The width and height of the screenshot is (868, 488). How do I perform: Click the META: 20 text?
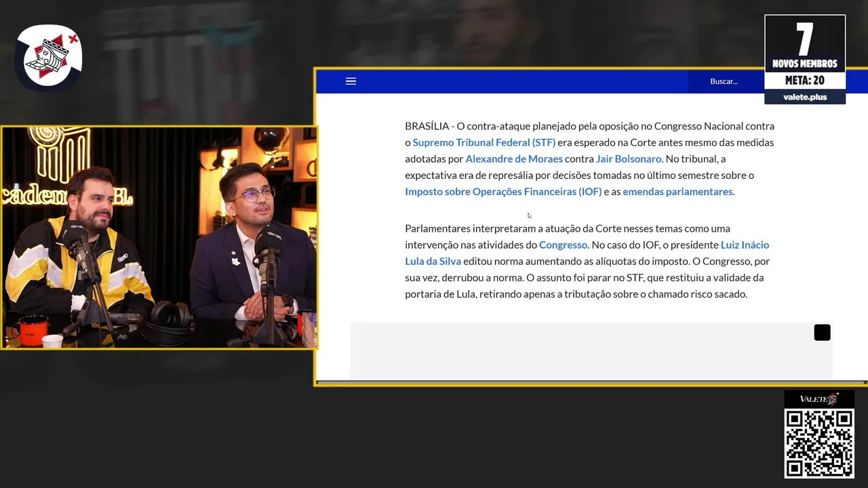(x=805, y=80)
